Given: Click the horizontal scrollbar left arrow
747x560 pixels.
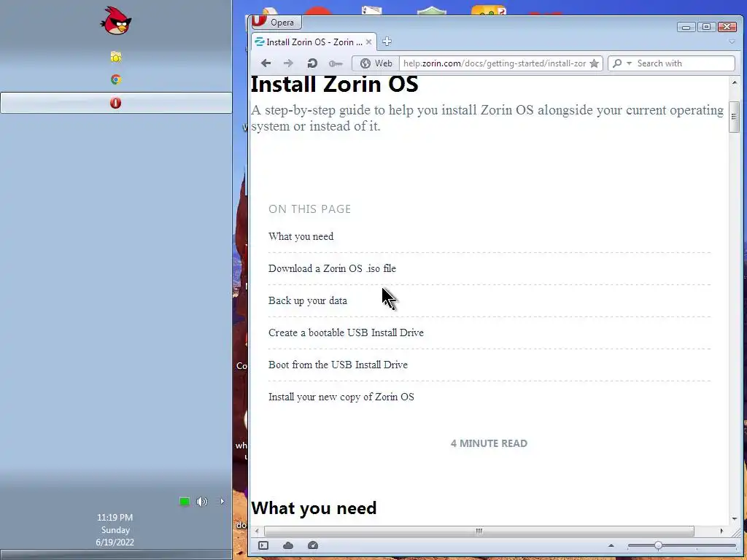Looking at the screenshot, I should point(257,531).
